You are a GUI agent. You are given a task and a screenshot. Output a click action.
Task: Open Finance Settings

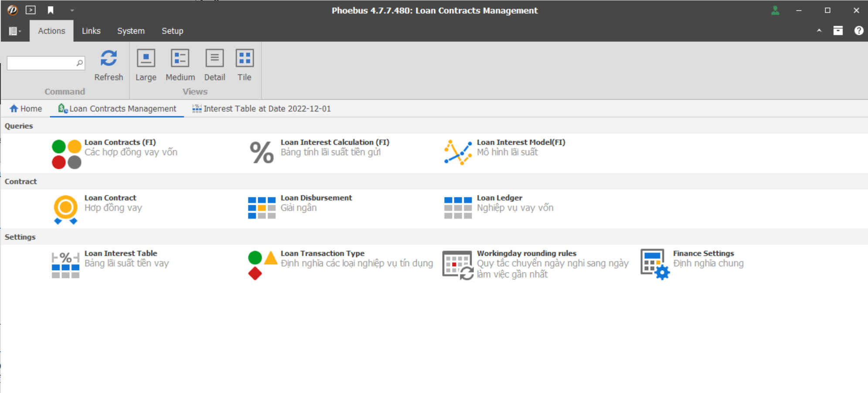coord(655,264)
